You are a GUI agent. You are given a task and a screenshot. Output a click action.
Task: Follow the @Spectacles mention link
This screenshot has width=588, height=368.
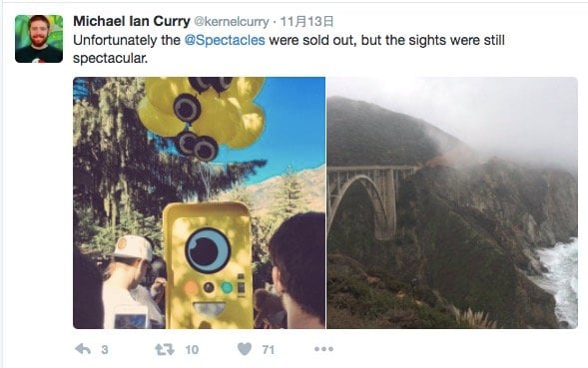pos(225,40)
